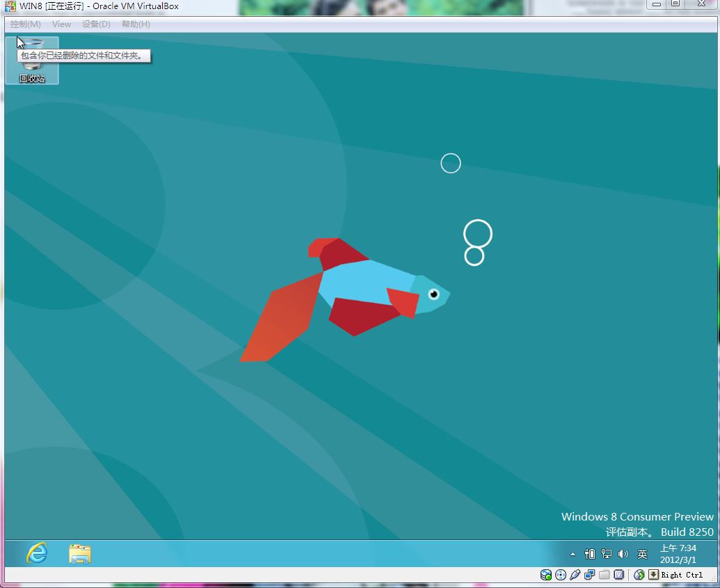Screen dimensions: 720x588
Task: Open the View menu
Action: (61, 24)
